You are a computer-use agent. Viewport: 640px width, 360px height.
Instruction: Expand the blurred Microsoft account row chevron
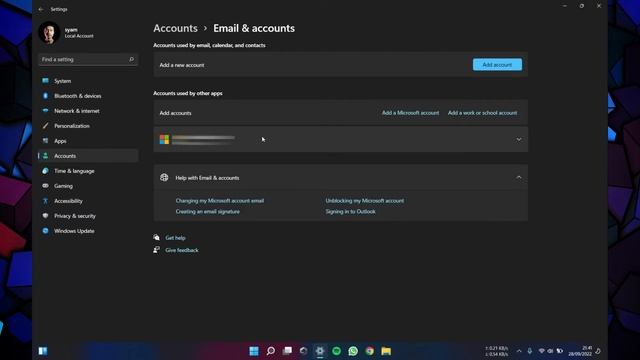(519, 140)
